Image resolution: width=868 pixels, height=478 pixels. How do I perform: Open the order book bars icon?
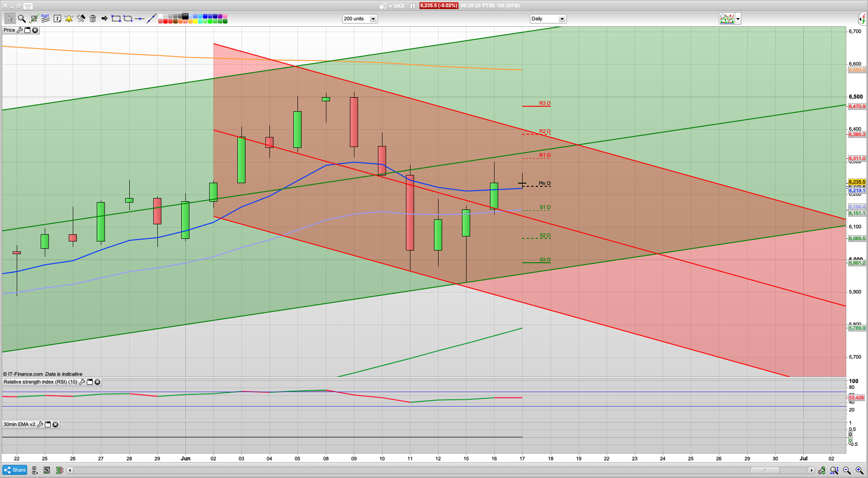point(59,470)
